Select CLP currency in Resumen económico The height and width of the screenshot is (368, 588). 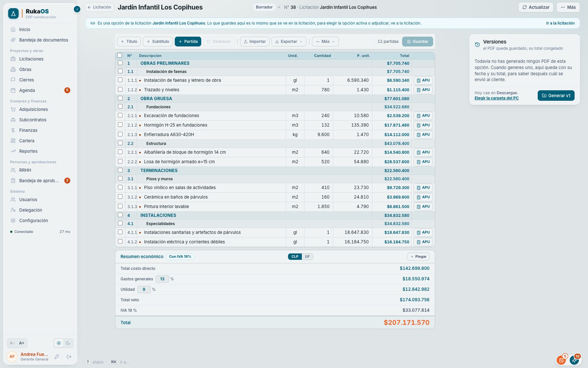pos(295,256)
